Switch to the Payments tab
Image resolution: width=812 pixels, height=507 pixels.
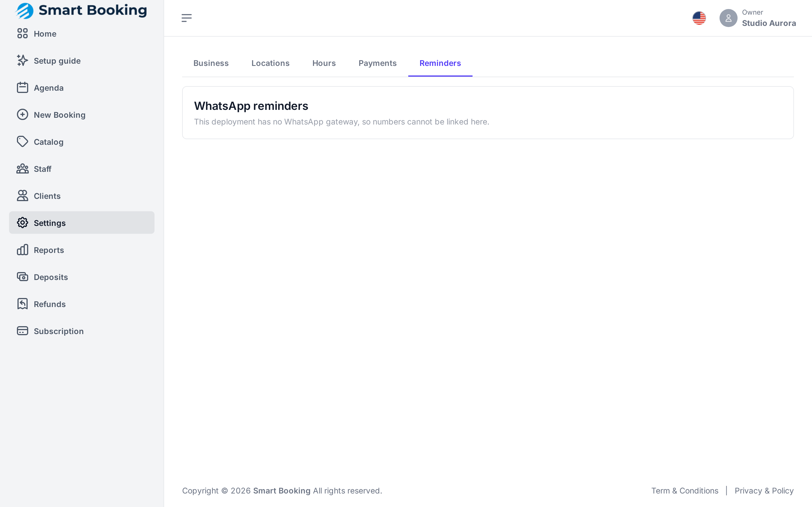[378, 63]
